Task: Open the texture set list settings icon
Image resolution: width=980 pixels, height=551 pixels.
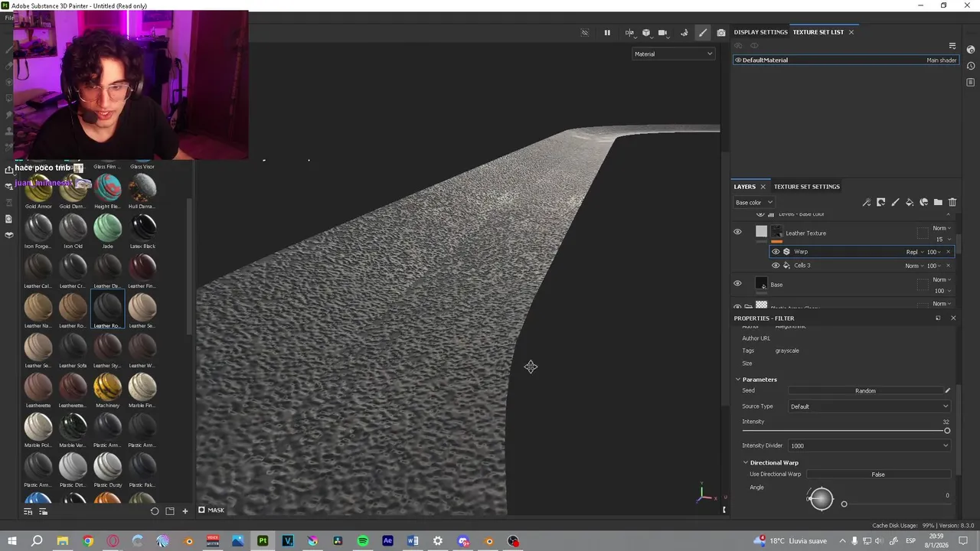Action: 952,46
